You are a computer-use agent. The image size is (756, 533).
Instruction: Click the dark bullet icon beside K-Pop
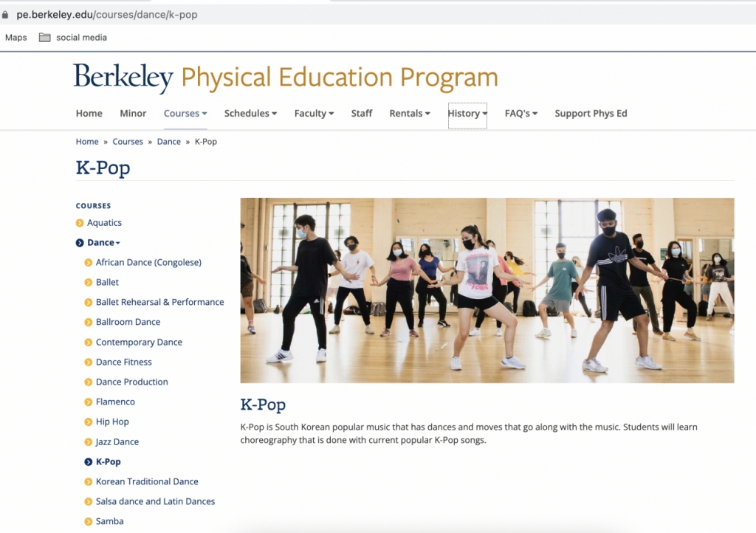[89, 462]
